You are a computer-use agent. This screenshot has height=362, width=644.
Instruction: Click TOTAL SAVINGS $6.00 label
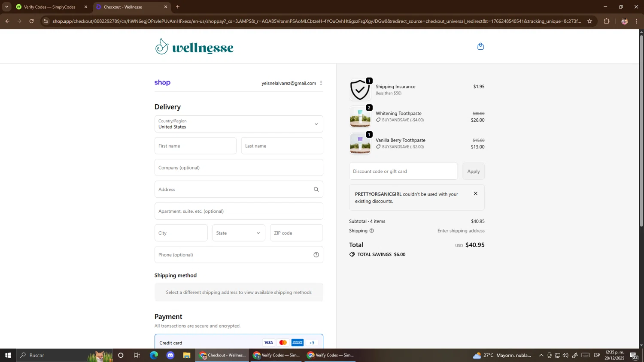pos(381,254)
